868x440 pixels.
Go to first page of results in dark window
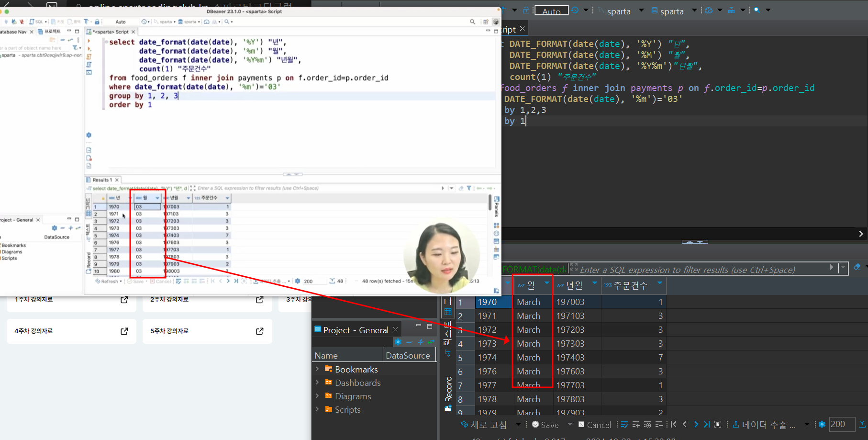(x=674, y=424)
